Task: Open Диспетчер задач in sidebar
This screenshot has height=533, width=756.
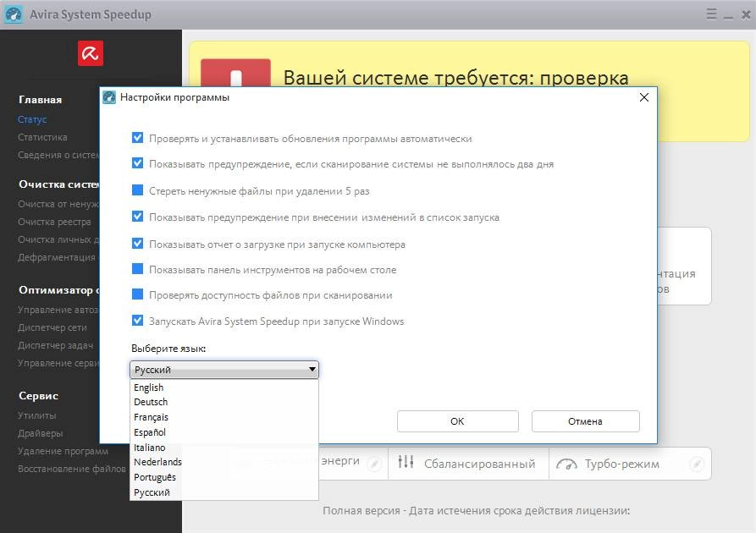Action: tap(55, 345)
